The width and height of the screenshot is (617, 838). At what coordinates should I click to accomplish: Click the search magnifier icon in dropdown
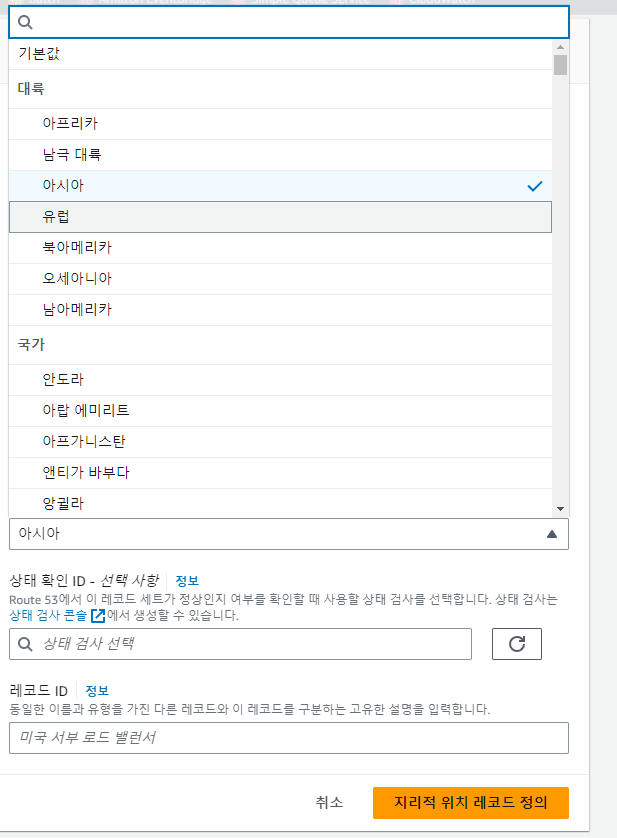coord(27,21)
